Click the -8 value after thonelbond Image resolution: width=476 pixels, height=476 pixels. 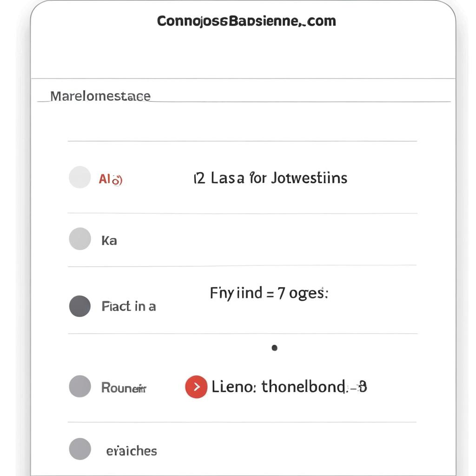pos(358,387)
